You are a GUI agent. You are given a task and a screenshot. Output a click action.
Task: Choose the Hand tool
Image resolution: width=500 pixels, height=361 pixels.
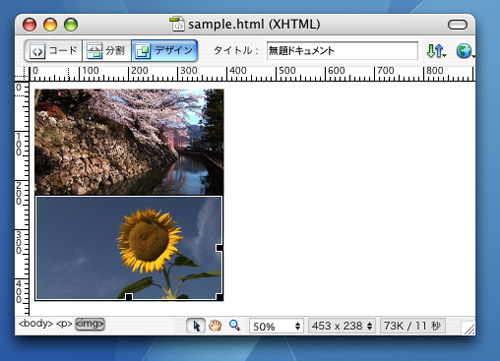[x=215, y=325]
